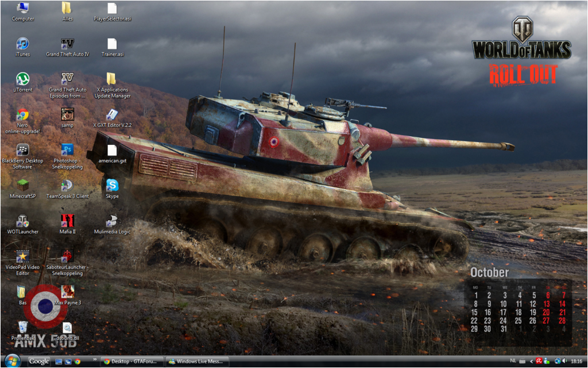This screenshot has height=368, width=588.
Task: Open TeamSpeak 3 Client
Action: (x=68, y=189)
